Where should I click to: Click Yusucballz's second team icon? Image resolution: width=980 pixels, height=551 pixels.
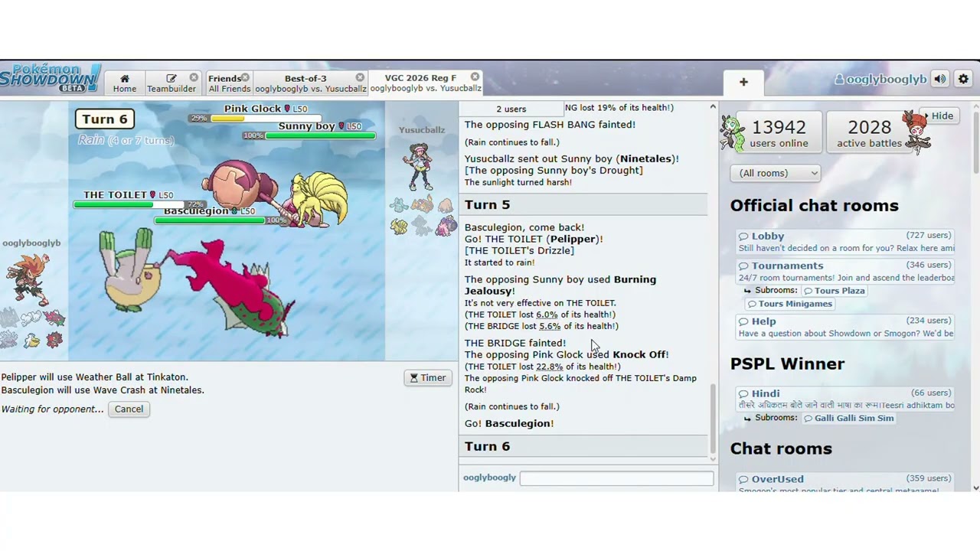pyautogui.click(x=422, y=205)
